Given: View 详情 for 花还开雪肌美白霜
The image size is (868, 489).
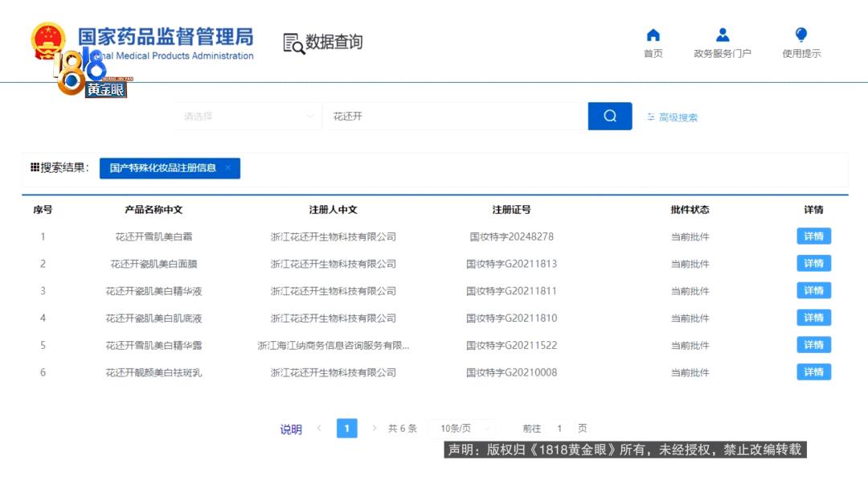Looking at the screenshot, I should [x=813, y=236].
